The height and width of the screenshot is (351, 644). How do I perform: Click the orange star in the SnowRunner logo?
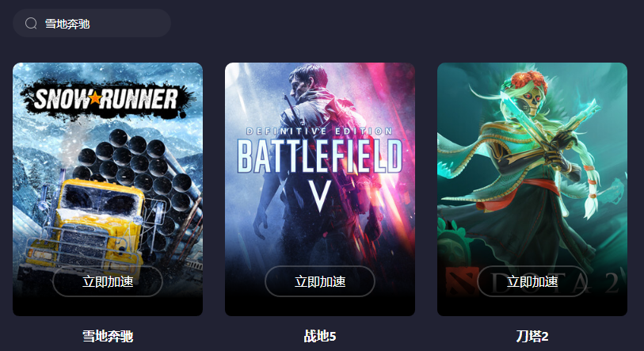95,97
